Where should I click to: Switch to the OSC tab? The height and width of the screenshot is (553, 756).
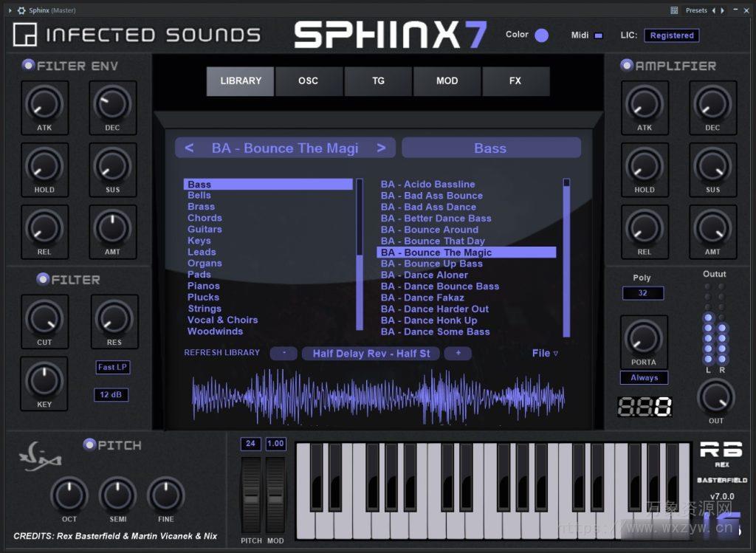pyautogui.click(x=309, y=81)
